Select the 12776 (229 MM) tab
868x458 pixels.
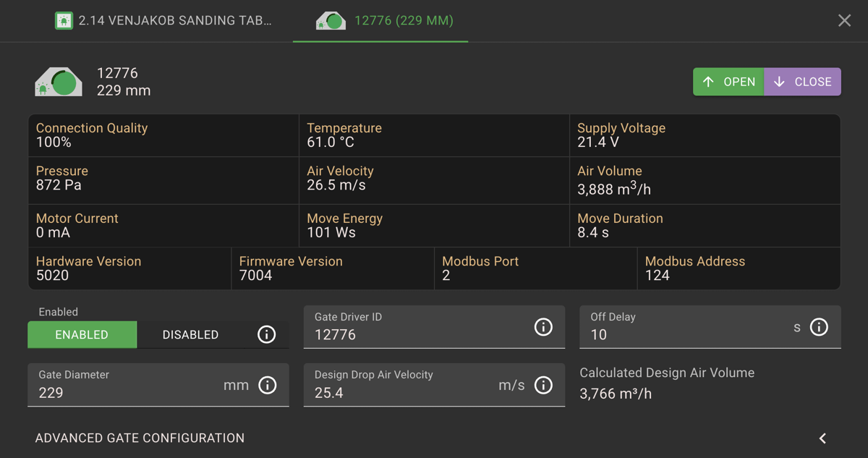click(x=380, y=20)
